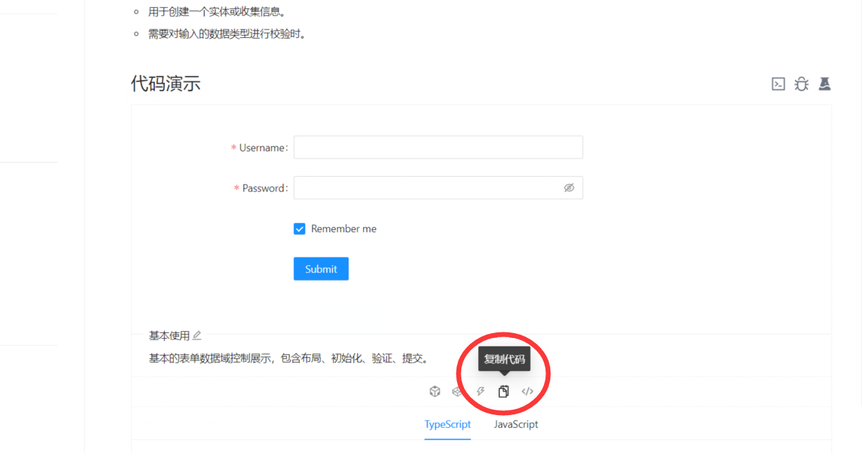The width and height of the screenshot is (868, 453).
Task: Toggle password visibility with the eye icon
Action: [x=569, y=187]
